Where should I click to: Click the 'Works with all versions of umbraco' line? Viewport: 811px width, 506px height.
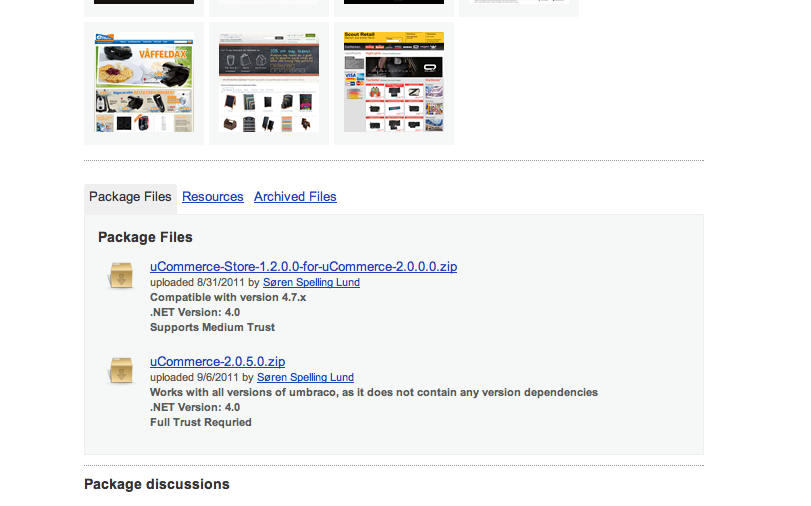tap(374, 393)
